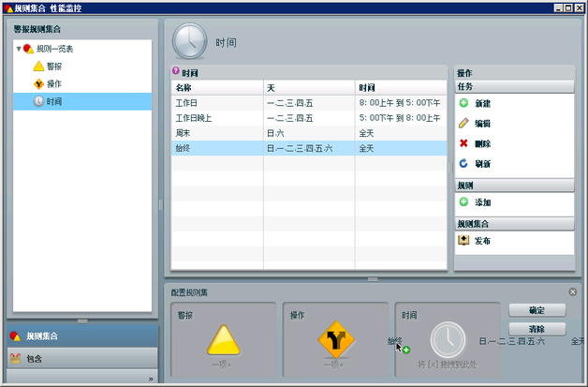Screen dimensions: 588x387
Task: Select the 规则一览表 tree item
Action: pyautogui.click(x=54, y=49)
